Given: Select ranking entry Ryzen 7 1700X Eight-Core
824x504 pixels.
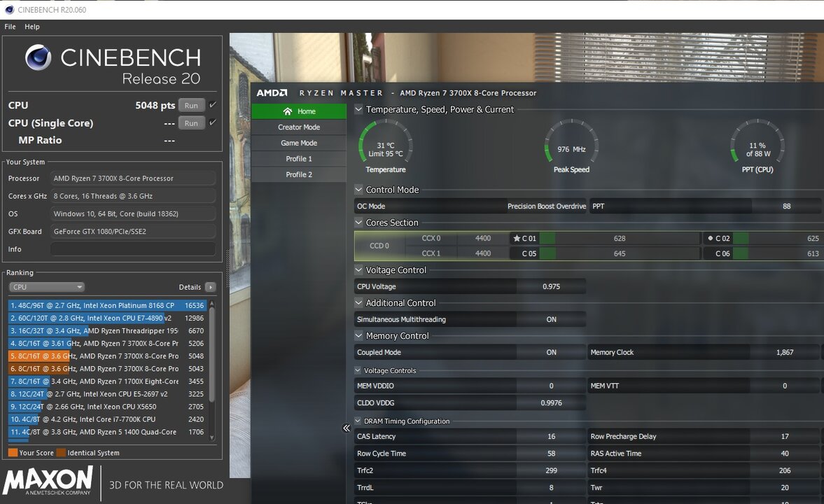Looking at the screenshot, I should pos(108,381).
